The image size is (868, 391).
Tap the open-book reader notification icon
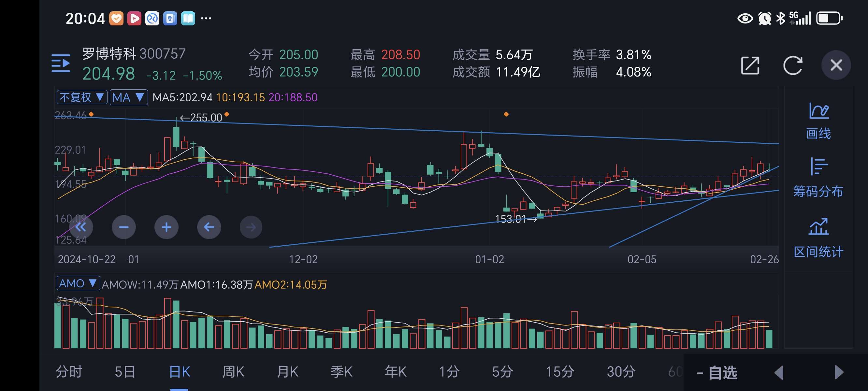click(x=188, y=18)
